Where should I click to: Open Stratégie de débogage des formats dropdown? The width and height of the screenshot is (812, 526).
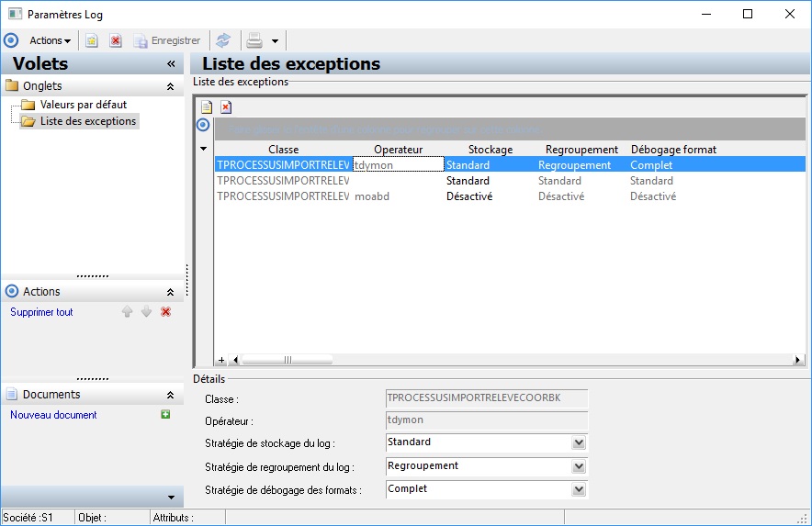pos(579,490)
